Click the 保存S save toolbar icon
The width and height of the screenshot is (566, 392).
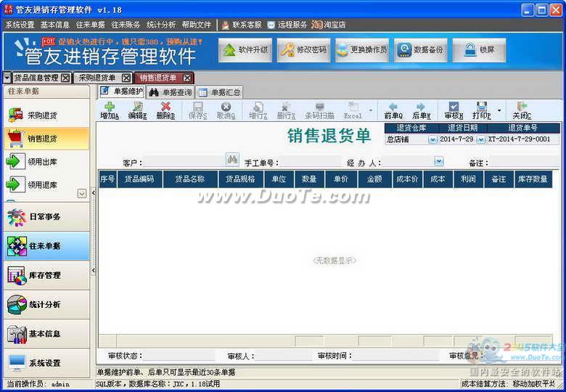[198, 110]
